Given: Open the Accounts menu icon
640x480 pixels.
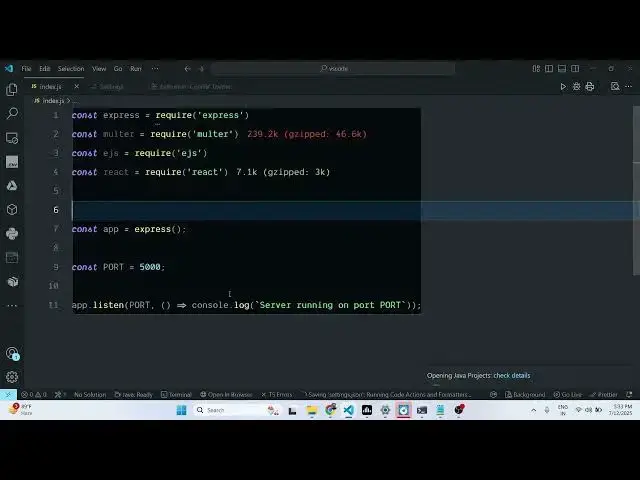Looking at the screenshot, I should (x=12, y=353).
